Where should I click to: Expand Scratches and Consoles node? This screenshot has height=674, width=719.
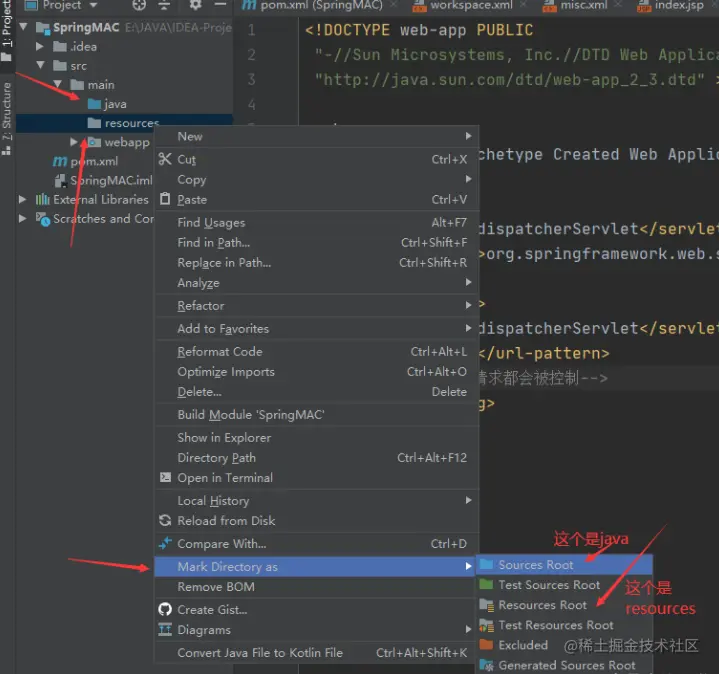click(x=22, y=219)
